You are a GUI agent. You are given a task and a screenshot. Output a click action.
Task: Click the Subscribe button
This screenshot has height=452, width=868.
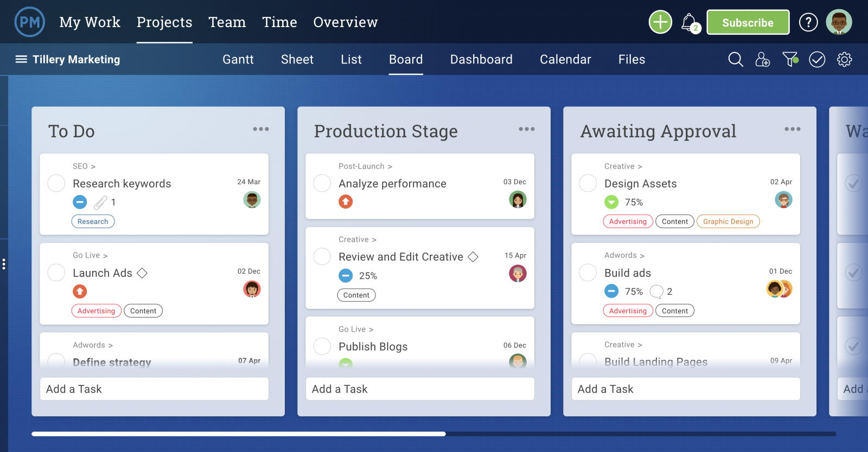pos(748,22)
